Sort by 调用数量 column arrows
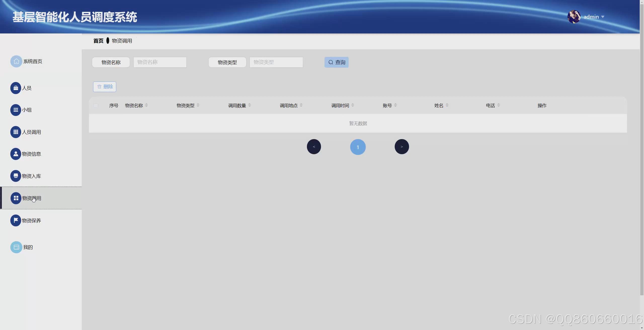Image resolution: width=644 pixels, height=330 pixels. tap(250, 105)
